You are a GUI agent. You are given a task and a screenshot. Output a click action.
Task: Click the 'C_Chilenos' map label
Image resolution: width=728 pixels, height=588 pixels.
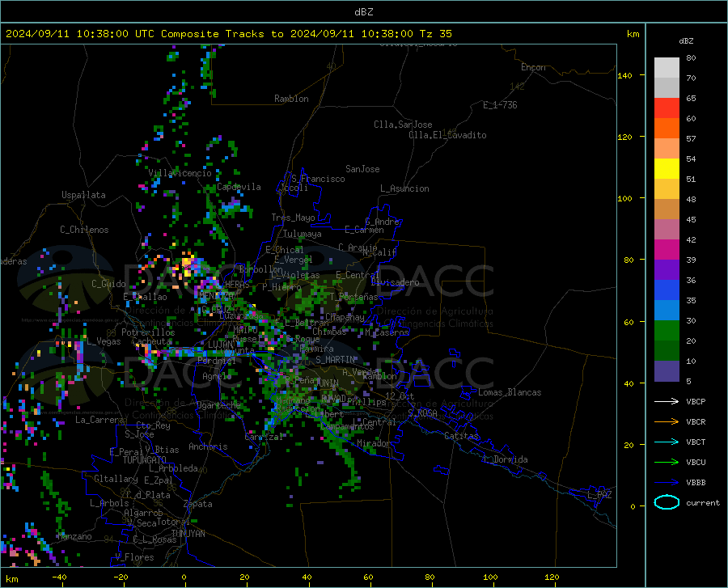84,230
